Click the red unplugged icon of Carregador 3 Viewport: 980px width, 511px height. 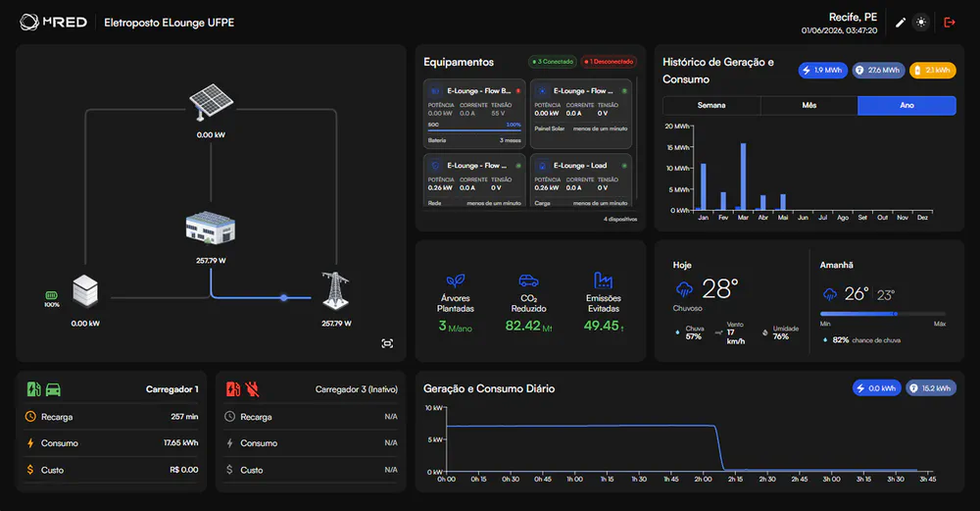point(253,389)
